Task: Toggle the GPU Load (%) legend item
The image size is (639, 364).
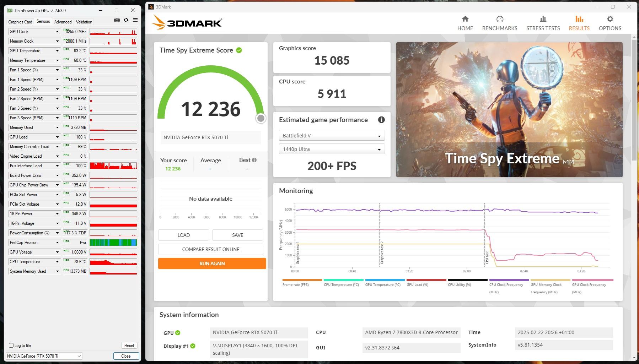Action: pos(426,283)
